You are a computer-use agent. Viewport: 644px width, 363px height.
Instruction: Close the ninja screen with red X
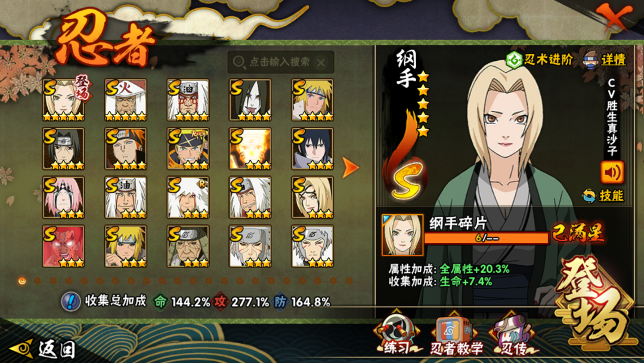614,17
